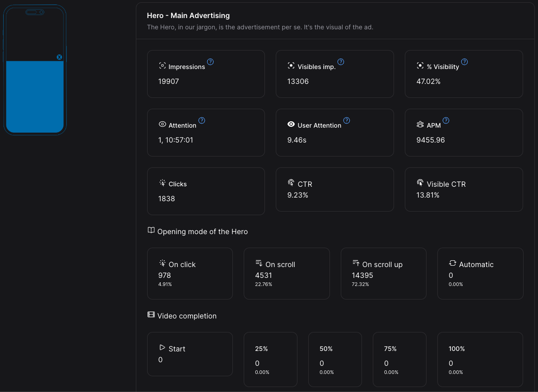Image resolution: width=538 pixels, height=392 pixels.
Task: Select the On click opening mode card
Action: point(190,273)
